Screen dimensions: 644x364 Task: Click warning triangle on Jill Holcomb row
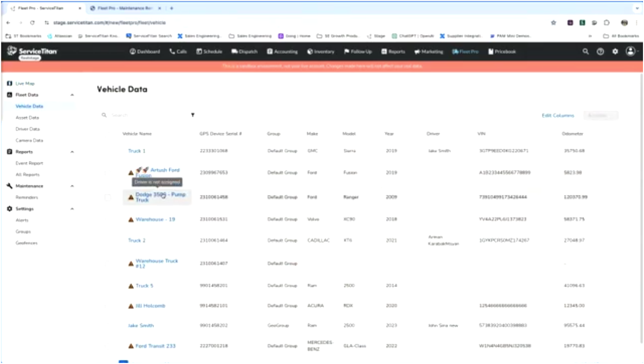[131, 306]
